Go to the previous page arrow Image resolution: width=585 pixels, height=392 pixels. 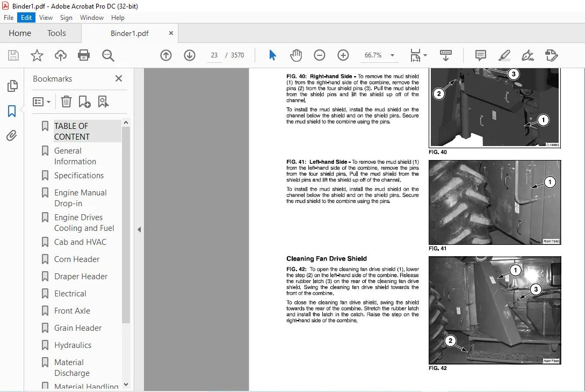pos(166,55)
